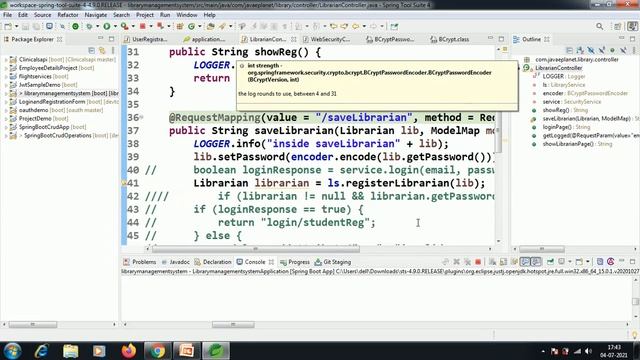Viewport: 640px width, 360px height.
Task: Click the red Stop toolbar icon
Action: [142, 27]
